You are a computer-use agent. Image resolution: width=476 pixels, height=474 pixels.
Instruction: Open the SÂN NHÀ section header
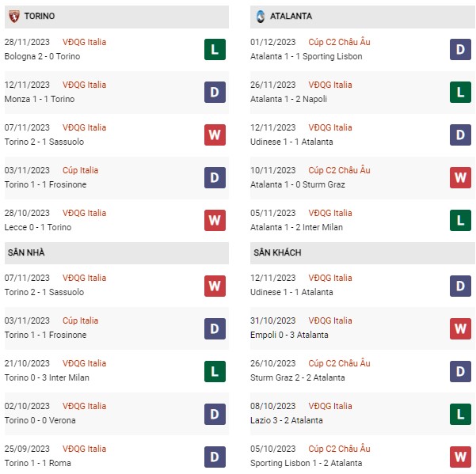pos(116,253)
